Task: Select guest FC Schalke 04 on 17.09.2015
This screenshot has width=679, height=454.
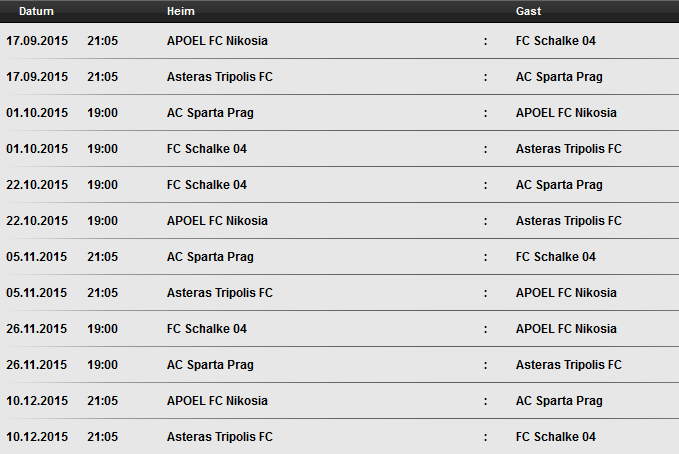Action: coord(555,41)
